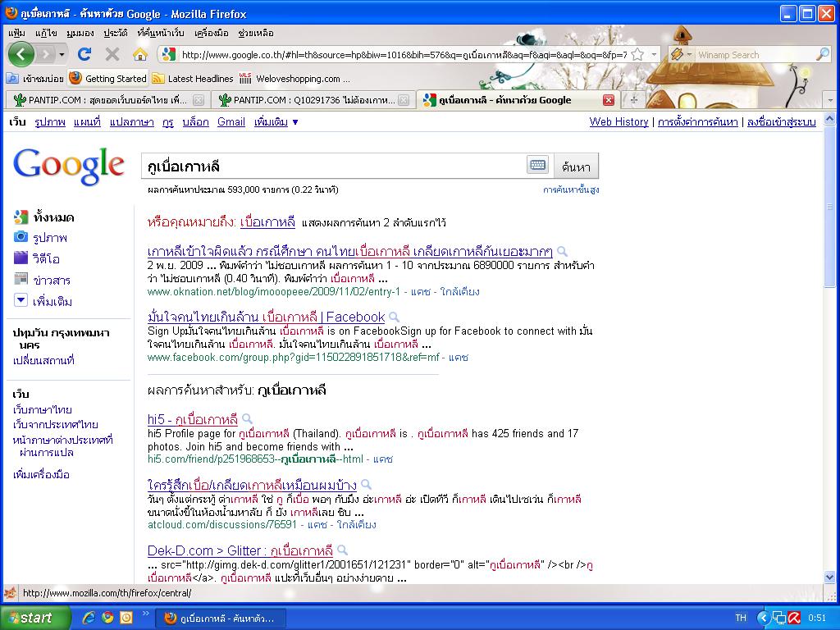Image resolution: width=840 pixels, height=630 pixels.
Task: Open the มุมมอง (View) menu
Action: (80, 33)
